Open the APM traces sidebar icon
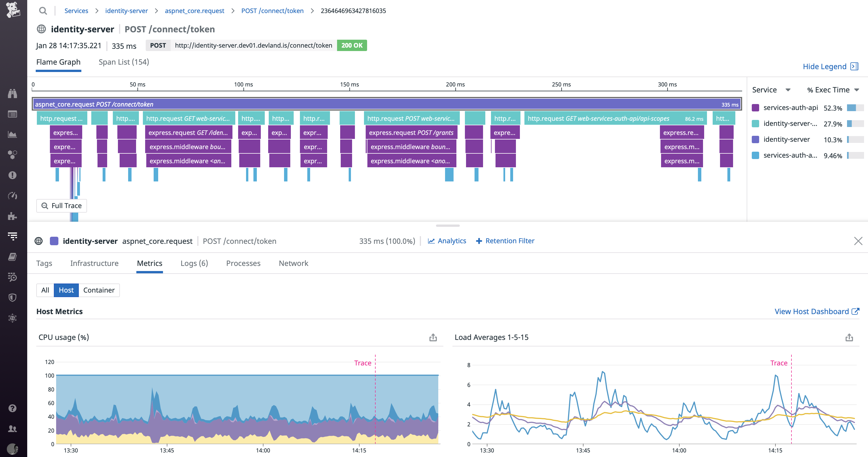This screenshot has width=868, height=457. pos(12,236)
